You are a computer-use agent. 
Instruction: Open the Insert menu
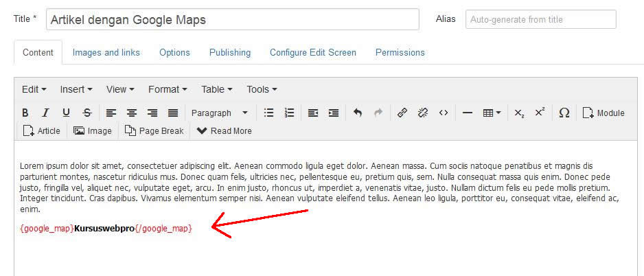click(76, 89)
